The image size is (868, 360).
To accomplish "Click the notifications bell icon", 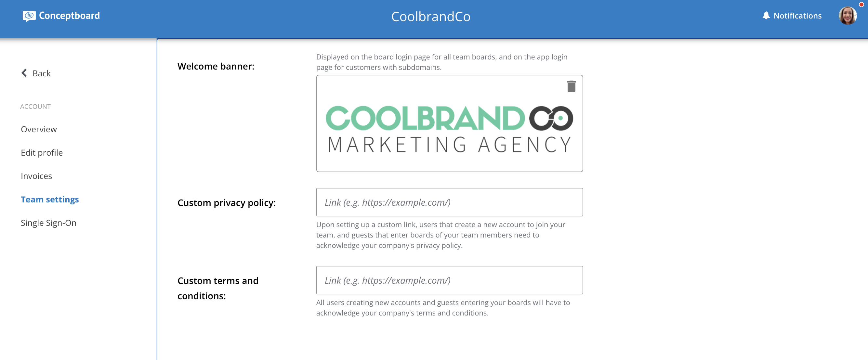I will [766, 16].
